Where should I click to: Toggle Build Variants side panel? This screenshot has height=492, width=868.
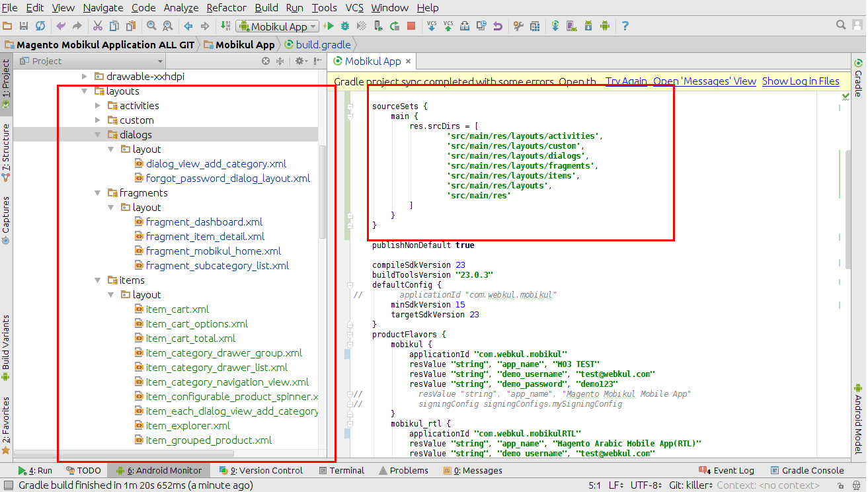pyautogui.click(x=6, y=348)
